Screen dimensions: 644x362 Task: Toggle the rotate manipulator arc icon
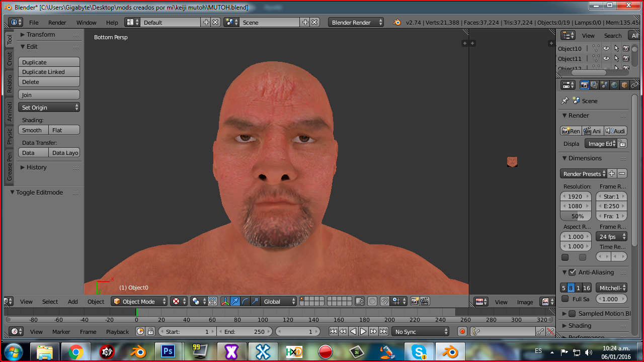245,302
